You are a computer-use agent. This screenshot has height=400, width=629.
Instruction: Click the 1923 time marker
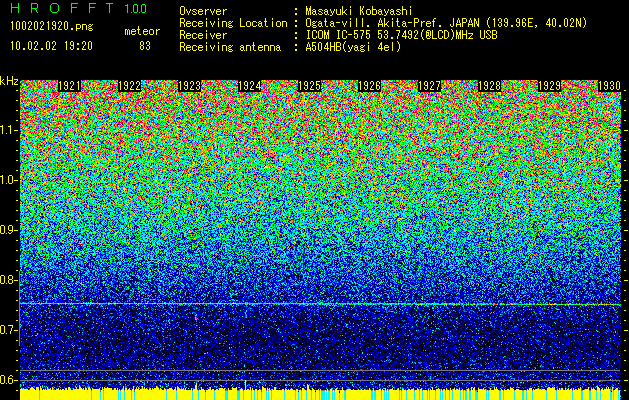(189, 86)
